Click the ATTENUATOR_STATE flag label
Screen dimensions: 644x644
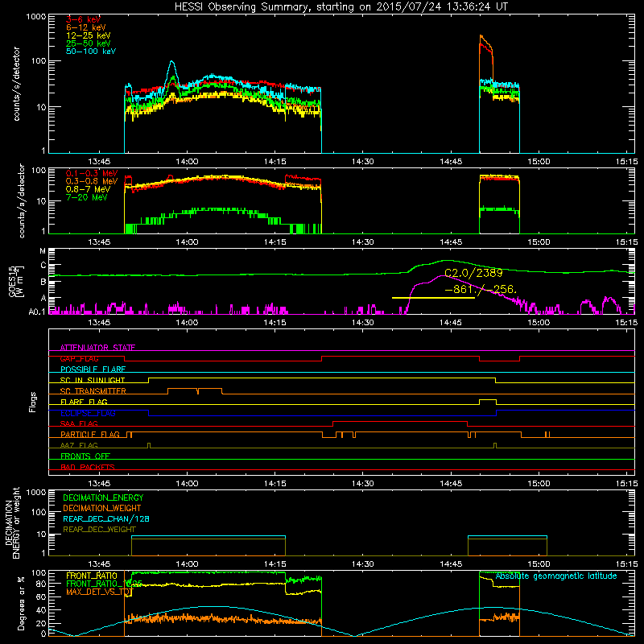pos(97,348)
